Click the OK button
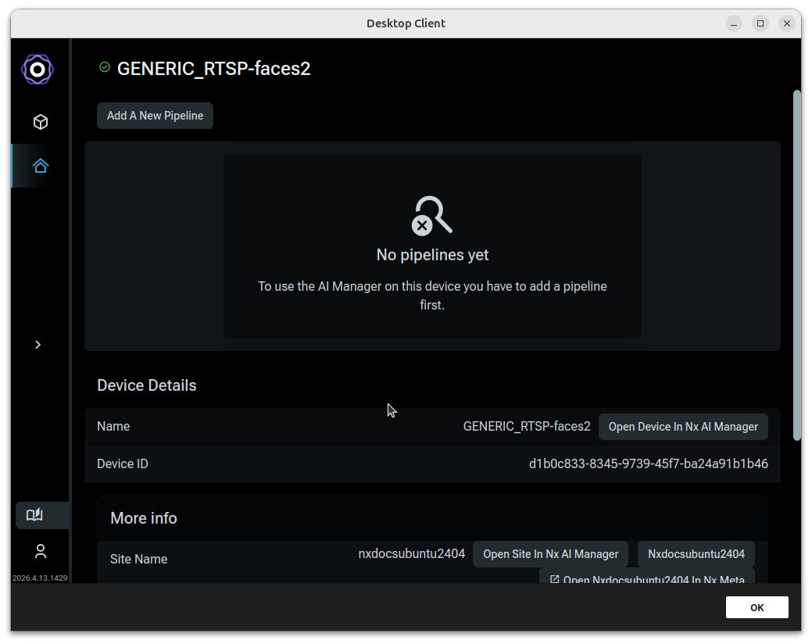 click(757, 607)
